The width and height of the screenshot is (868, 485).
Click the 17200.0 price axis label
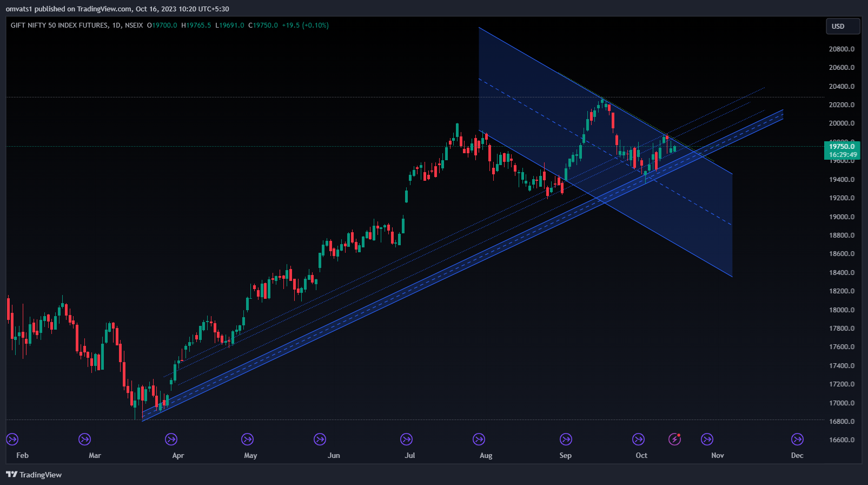point(842,384)
